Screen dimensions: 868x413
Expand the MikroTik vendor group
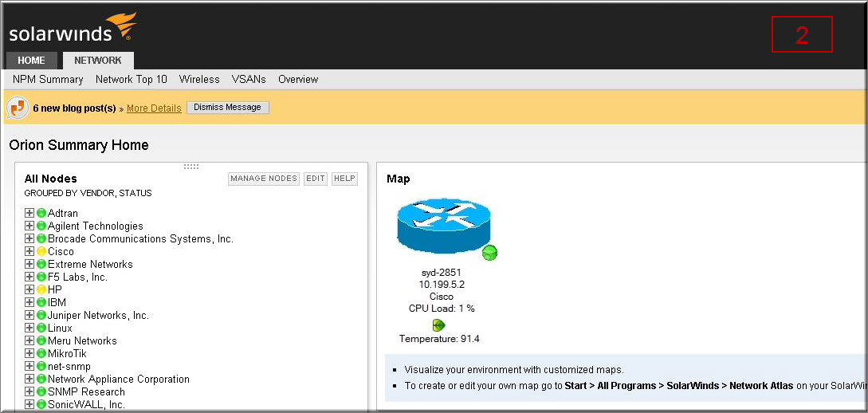click(x=29, y=353)
